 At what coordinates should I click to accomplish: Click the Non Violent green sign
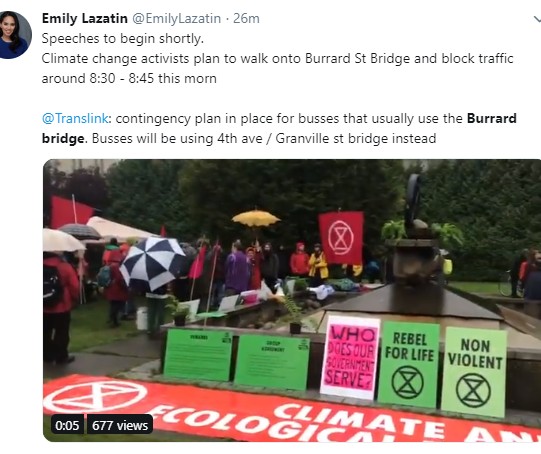474,372
